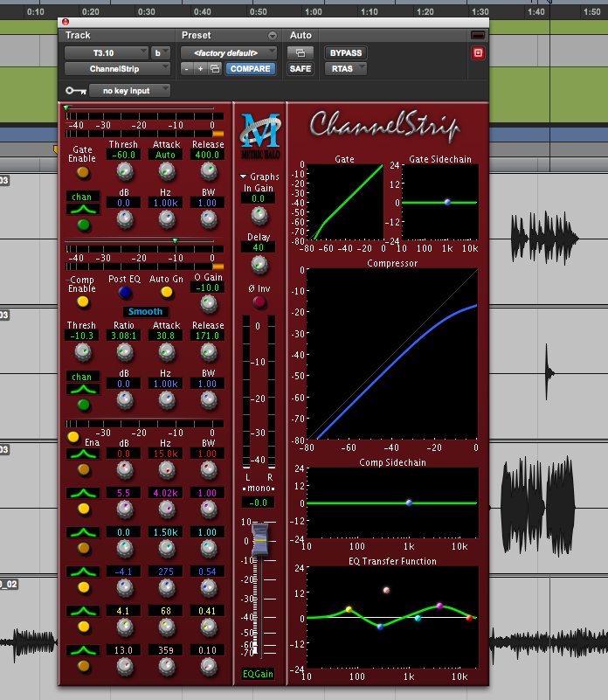The width and height of the screenshot is (608, 700).
Task: Click the Smooth compressor mode button
Action: (x=145, y=312)
